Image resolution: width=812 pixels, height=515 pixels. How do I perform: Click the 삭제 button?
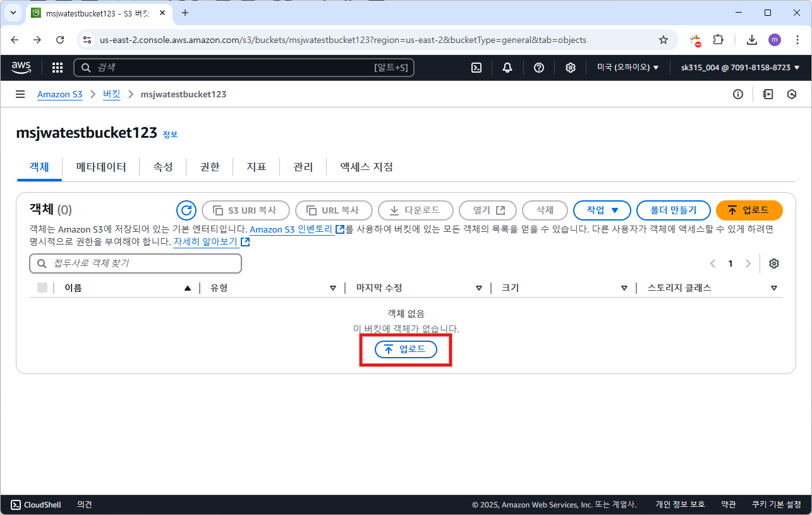click(x=545, y=210)
